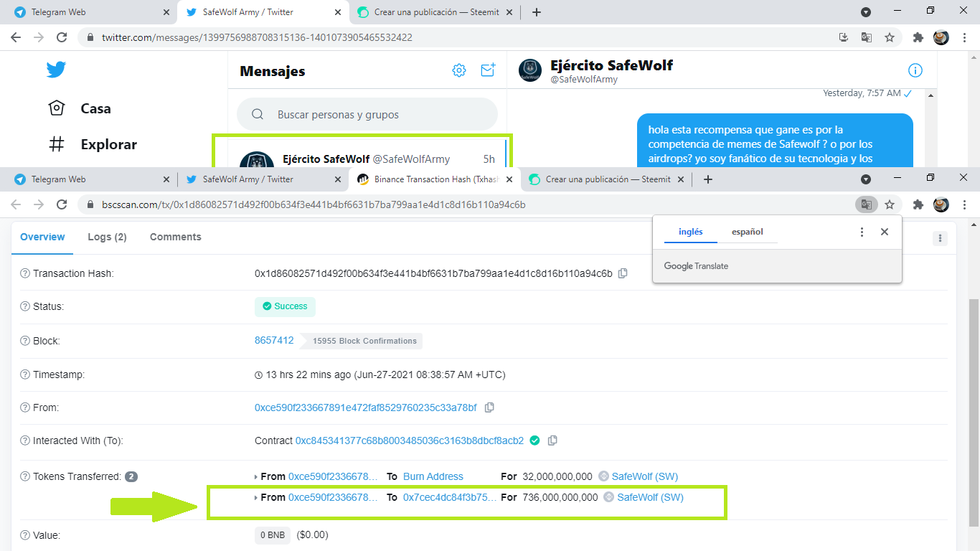
Task: Open recipient address 0x7cec4dc84f3b75... link
Action: [450, 497]
